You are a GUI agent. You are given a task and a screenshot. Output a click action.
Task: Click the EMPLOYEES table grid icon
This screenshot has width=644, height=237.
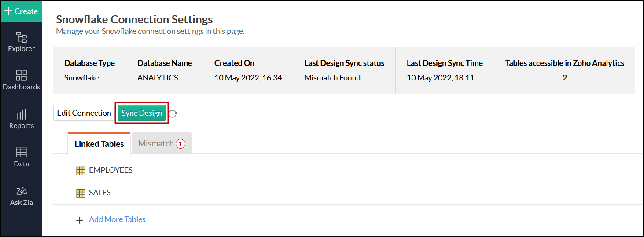[x=81, y=171]
